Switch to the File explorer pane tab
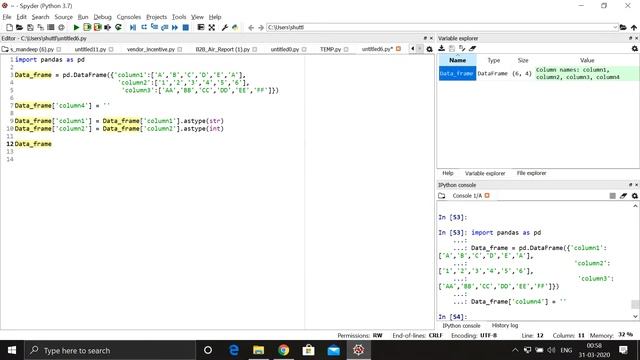Screen dimensions: 640x360 (531, 173)
